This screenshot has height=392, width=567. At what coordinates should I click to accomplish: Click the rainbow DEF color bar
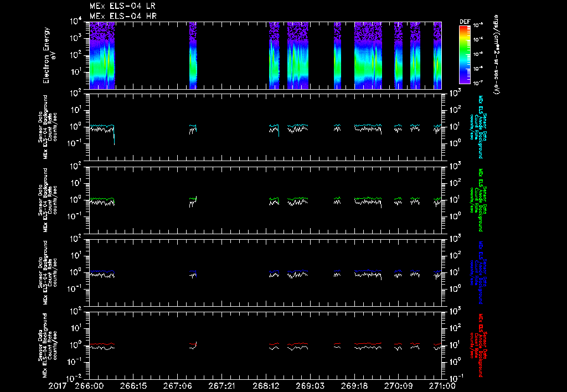pyautogui.click(x=465, y=55)
